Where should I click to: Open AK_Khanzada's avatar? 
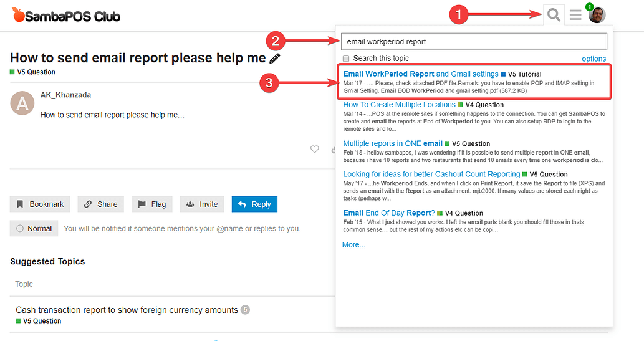22,103
